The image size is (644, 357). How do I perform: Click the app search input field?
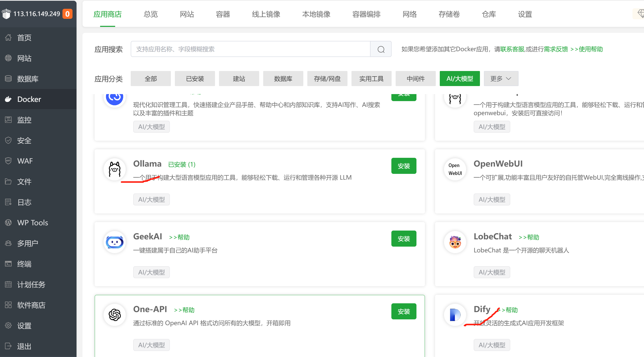[x=250, y=49]
